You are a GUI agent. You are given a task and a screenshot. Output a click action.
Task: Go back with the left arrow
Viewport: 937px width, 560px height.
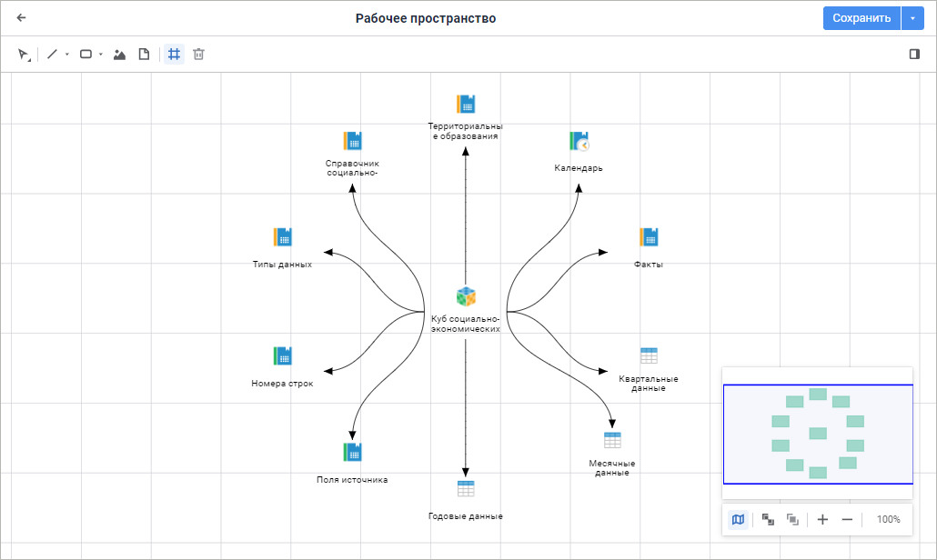pyautogui.click(x=22, y=18)
